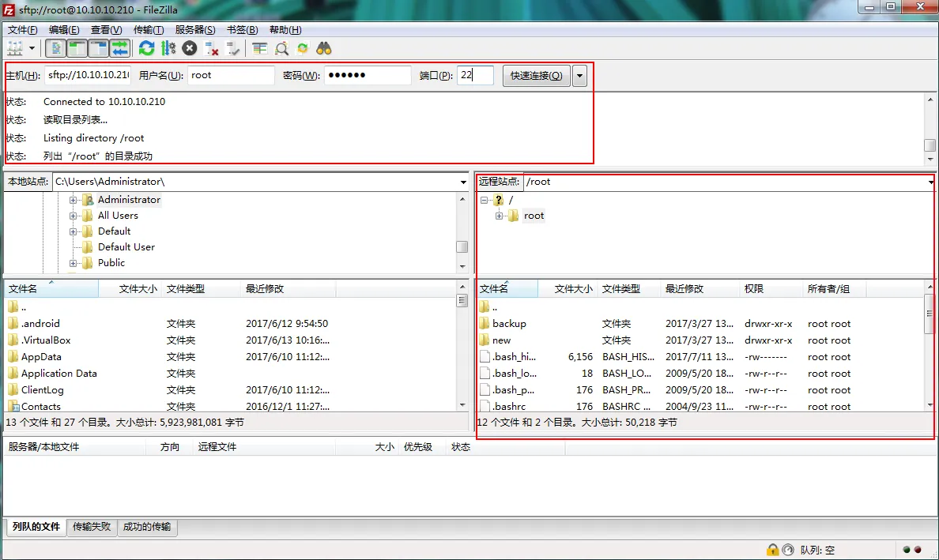Select the Contacts local folder
This screenshot has width=939, height=560.
coord(41,406)
